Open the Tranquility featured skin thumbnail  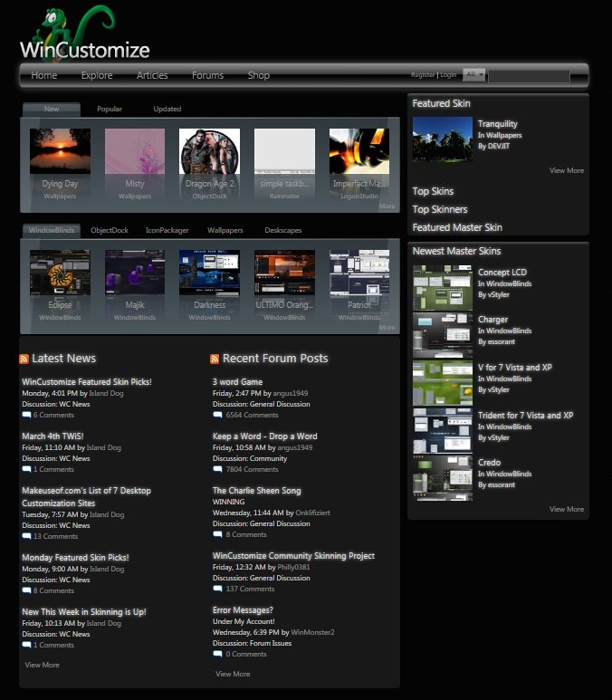pyautogui.click(x=443, y=139)
